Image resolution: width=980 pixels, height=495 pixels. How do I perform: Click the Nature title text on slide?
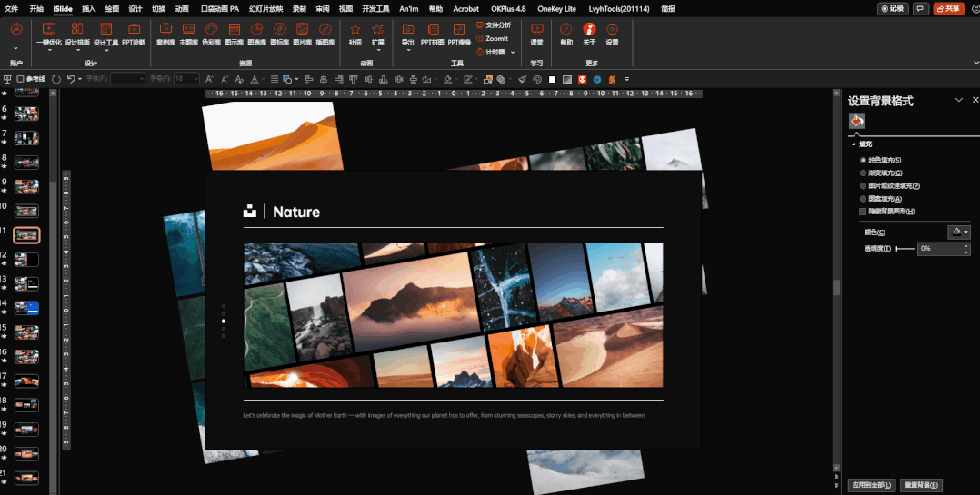click(x=296, y=213)
